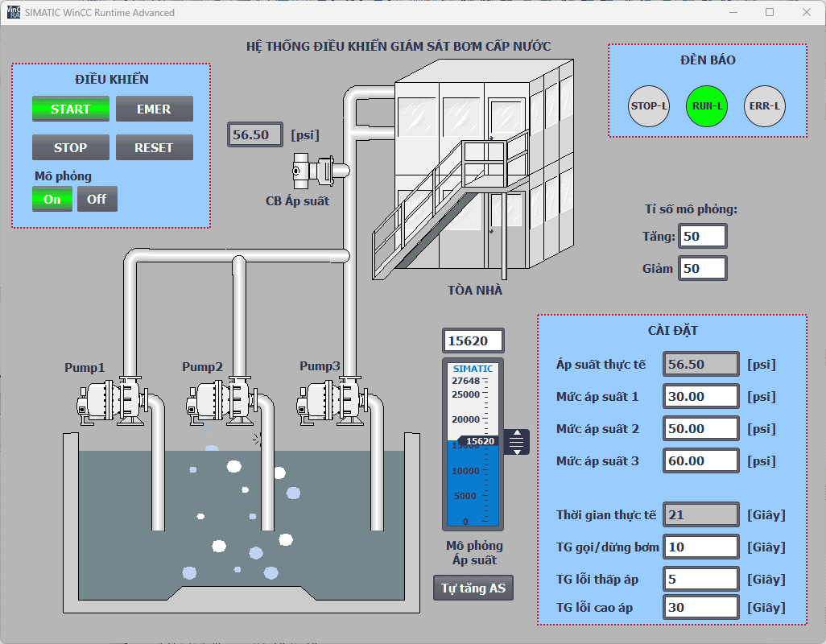Click the CÀI ĐẶT panel title

673,331
